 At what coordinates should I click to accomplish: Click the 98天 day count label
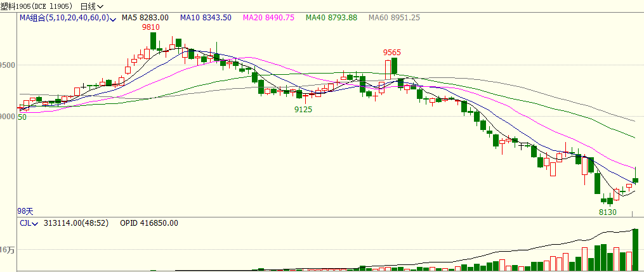25,211
